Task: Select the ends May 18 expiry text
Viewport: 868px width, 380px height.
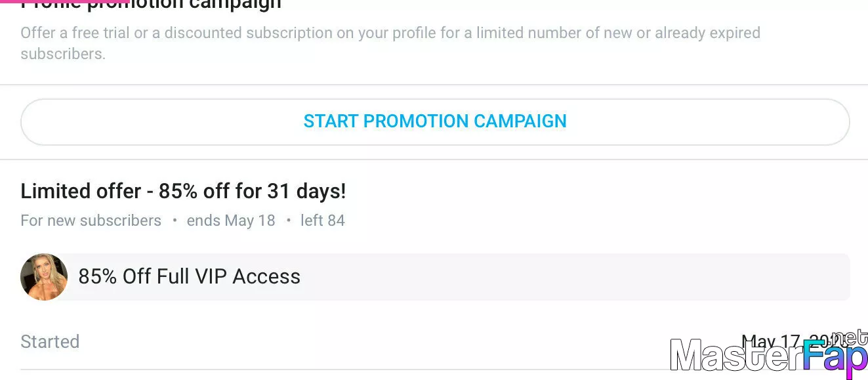Action: click(231, 221)
